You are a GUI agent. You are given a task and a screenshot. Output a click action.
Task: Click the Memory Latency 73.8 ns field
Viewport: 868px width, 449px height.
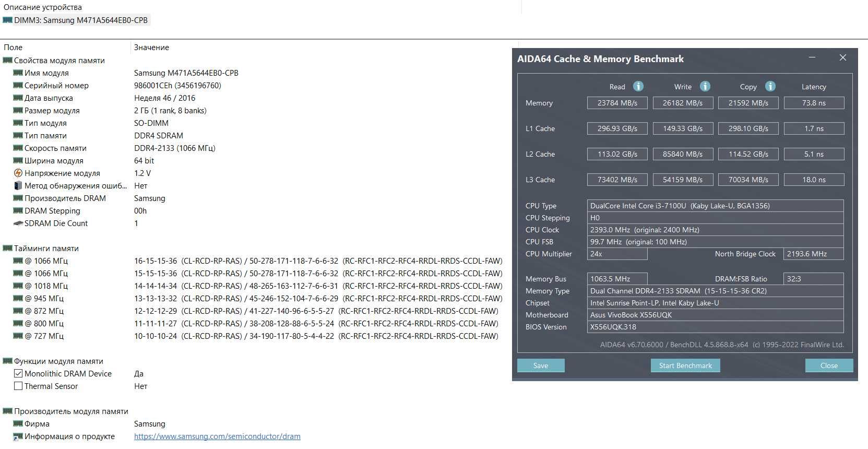[814, 103]
